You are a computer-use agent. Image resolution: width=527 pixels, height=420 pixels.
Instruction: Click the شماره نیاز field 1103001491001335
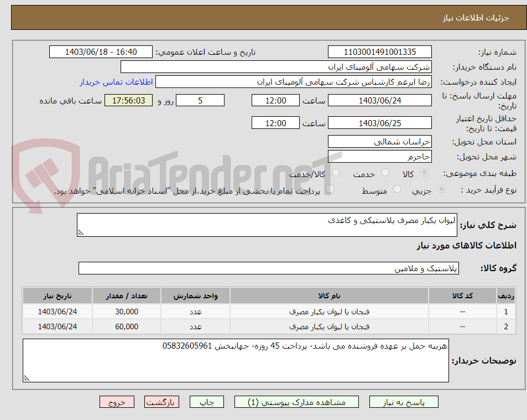pos(380,52)
